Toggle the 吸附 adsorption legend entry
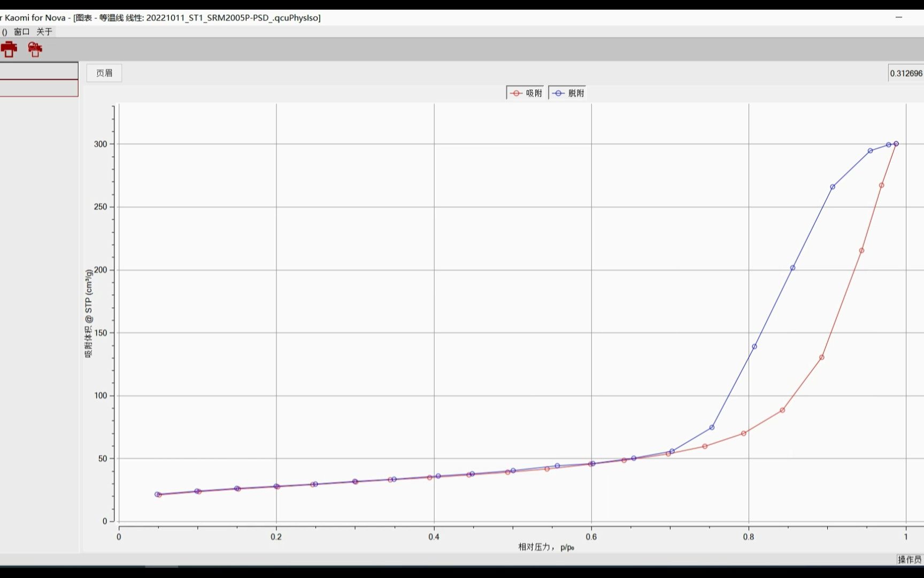The height and width of the screenshot is (578, 924). 526,93
